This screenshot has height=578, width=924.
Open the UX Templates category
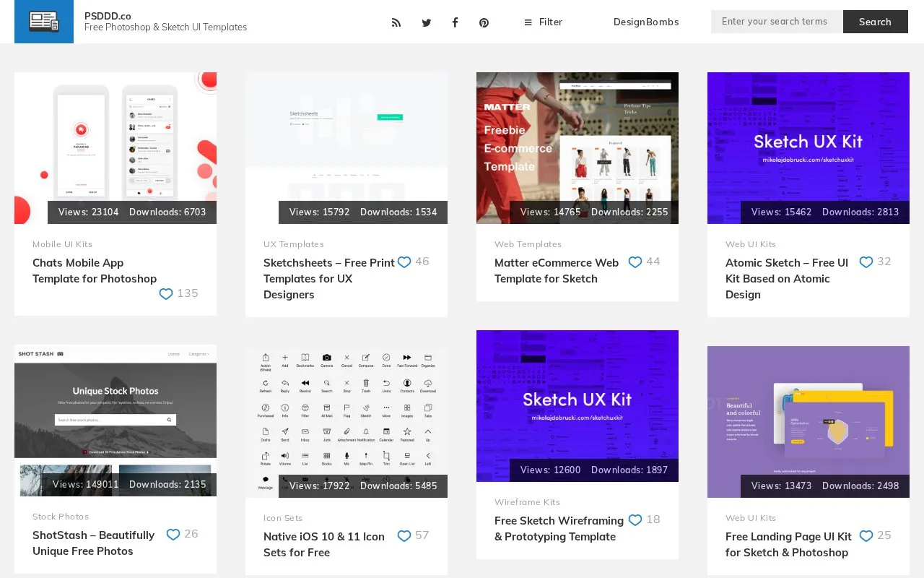294,244
